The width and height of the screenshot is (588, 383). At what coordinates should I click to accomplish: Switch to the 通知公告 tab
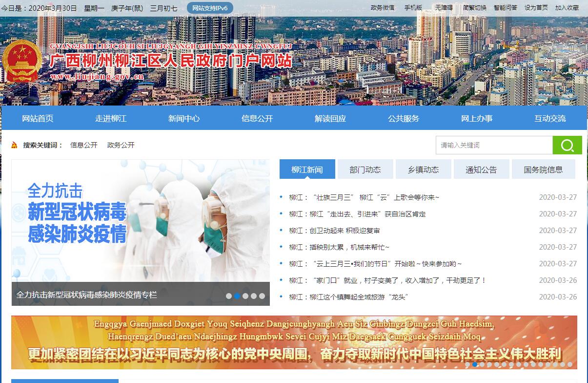coord(481,170)
